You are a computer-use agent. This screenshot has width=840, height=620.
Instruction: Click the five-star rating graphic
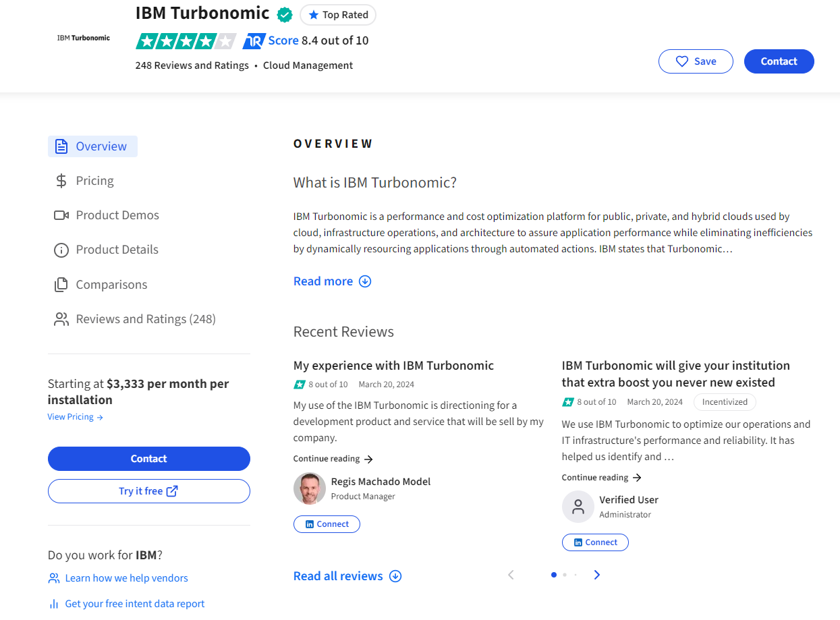point(186,41)
